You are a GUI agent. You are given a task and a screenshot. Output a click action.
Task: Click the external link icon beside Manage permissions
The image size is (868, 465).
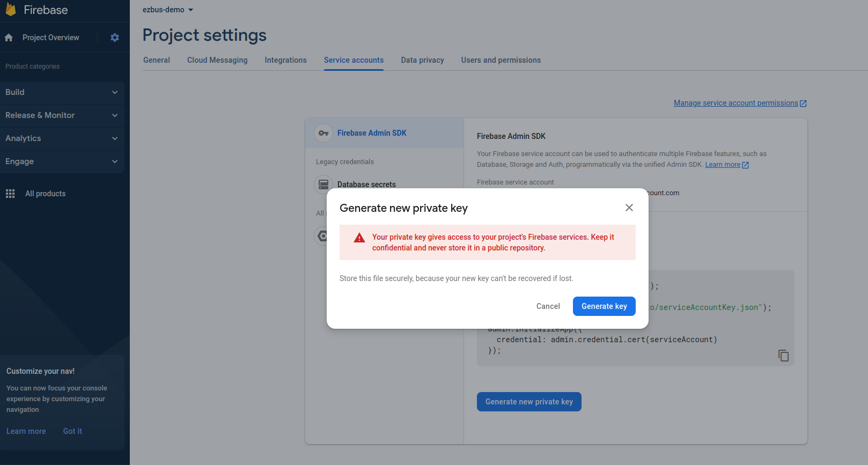click(803, 104)
